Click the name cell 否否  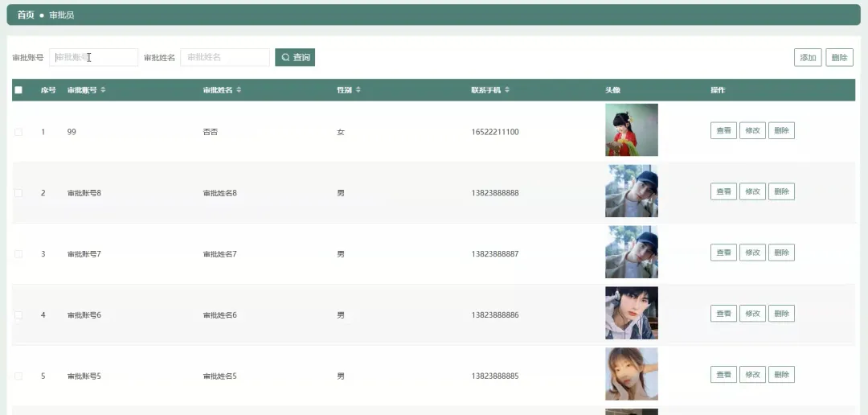tap(211, 132)
